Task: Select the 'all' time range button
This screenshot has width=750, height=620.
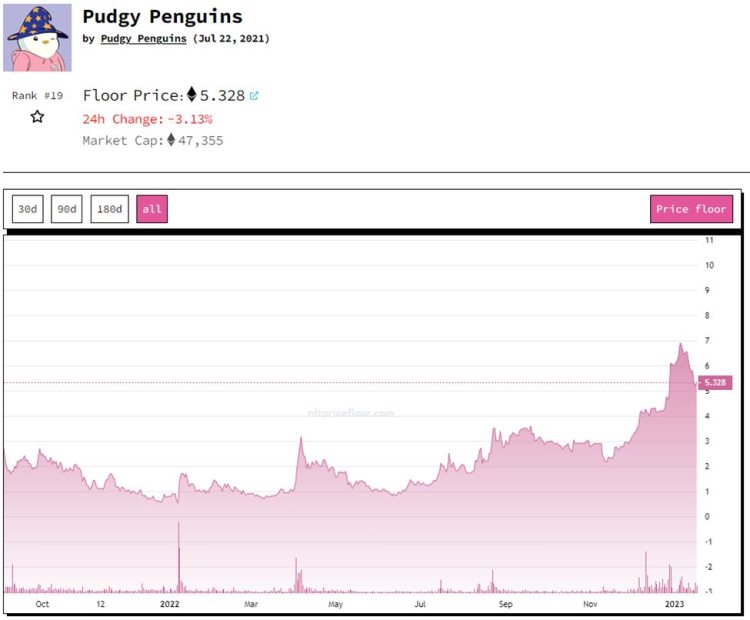Action: click(152, 209)
